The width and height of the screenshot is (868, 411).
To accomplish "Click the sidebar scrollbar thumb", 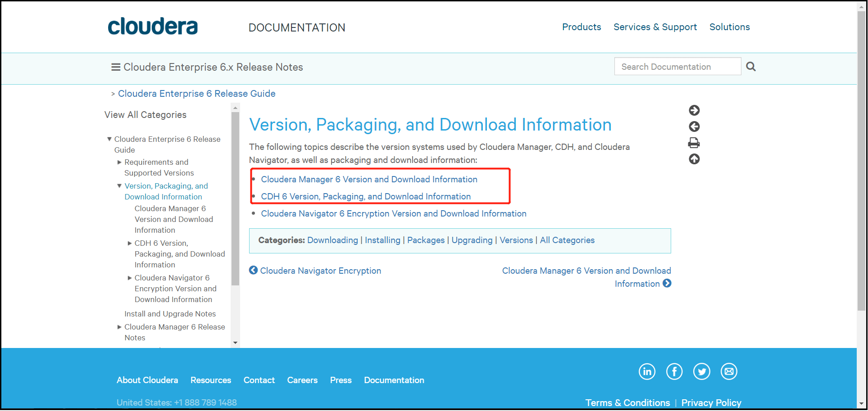I will click(x=235, y=199).
